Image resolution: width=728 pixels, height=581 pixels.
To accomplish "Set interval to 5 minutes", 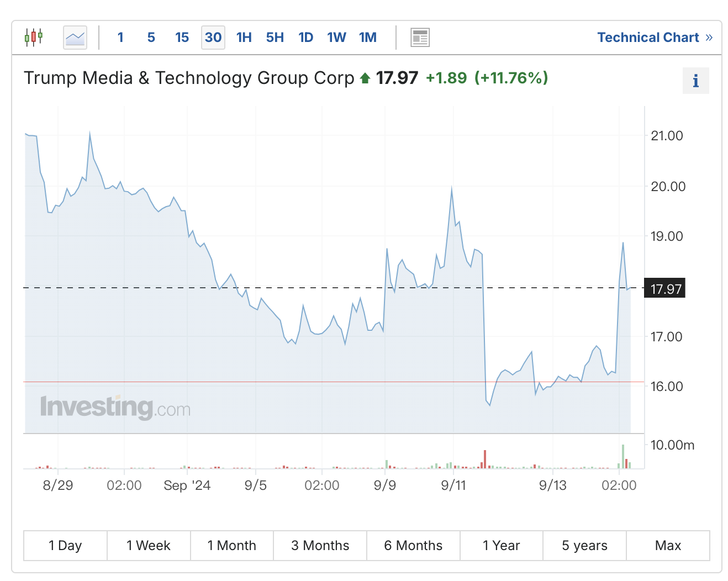I will pyautogui.click(x=151, y=38).
